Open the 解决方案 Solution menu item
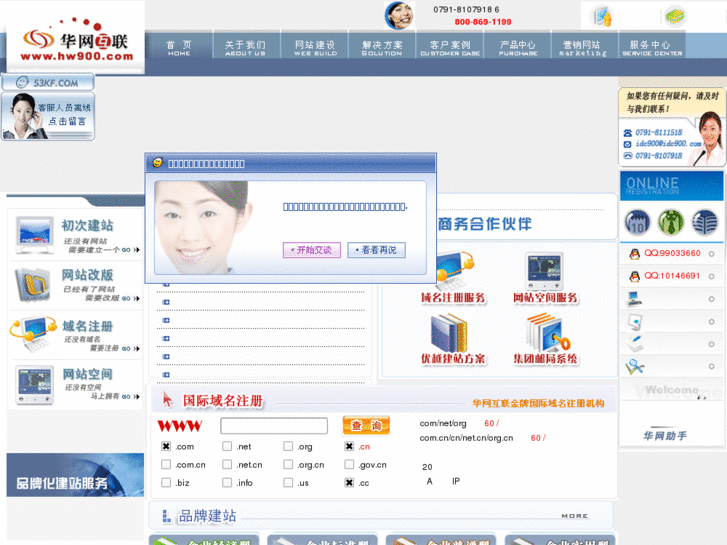The width and height of the screenshot is (727, 545). [382, 48]
